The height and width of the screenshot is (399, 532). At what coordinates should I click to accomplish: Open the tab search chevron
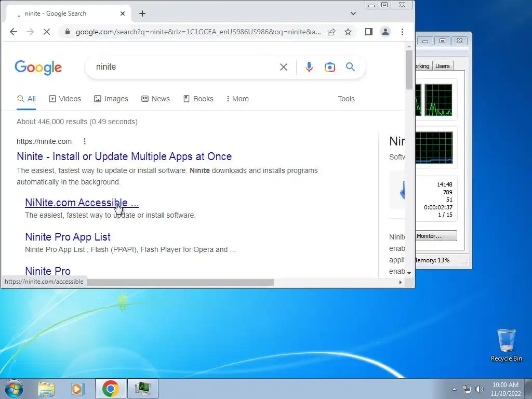point(353,14)
